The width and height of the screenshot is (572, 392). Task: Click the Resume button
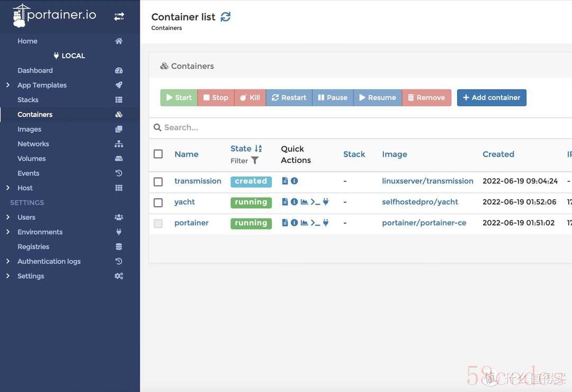click(378, 97)
